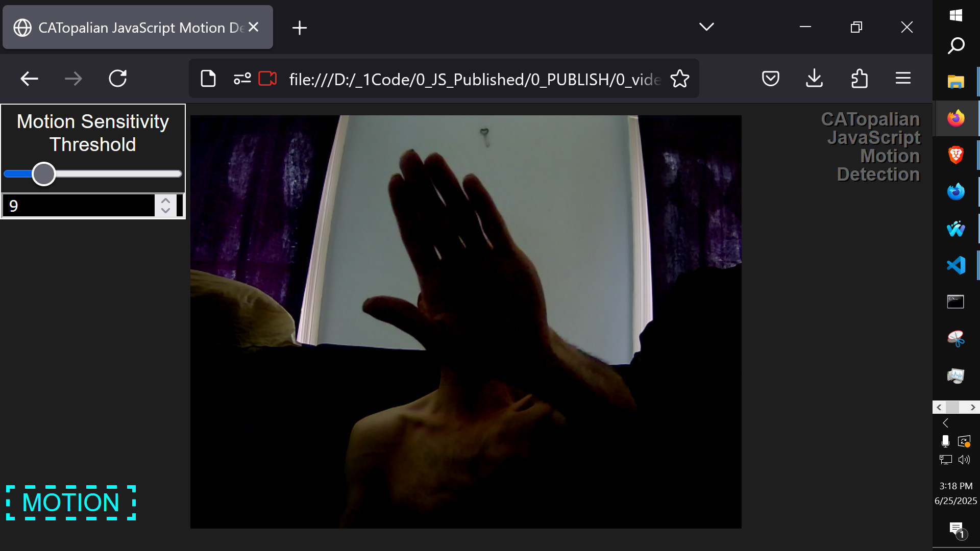Click the "Motion Sensitivity Threshold" heading

tap(93, 133)
